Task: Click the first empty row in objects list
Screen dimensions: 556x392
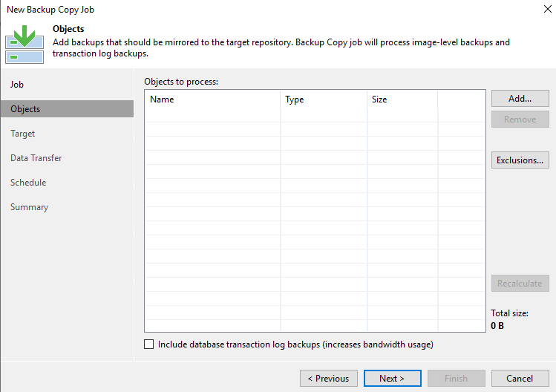Action: (315, 115)
